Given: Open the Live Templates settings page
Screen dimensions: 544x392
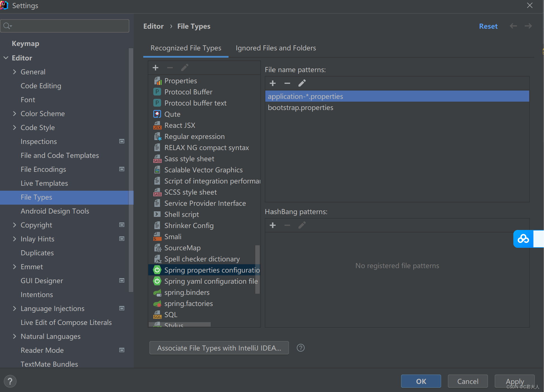Looking at the screenshot, I should (44, 183).
